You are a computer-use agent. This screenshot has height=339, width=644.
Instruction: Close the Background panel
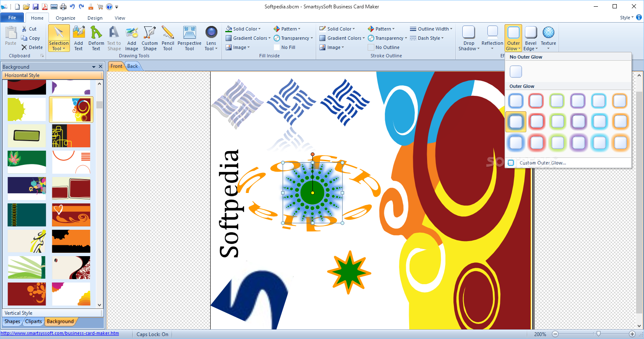tap(100, 67)
